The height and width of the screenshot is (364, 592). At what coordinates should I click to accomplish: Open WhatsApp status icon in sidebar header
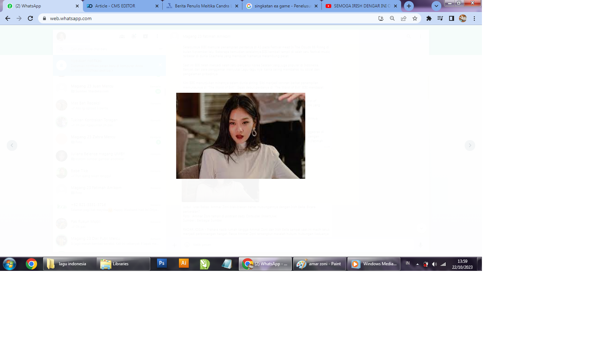click(x=134, y=36)
